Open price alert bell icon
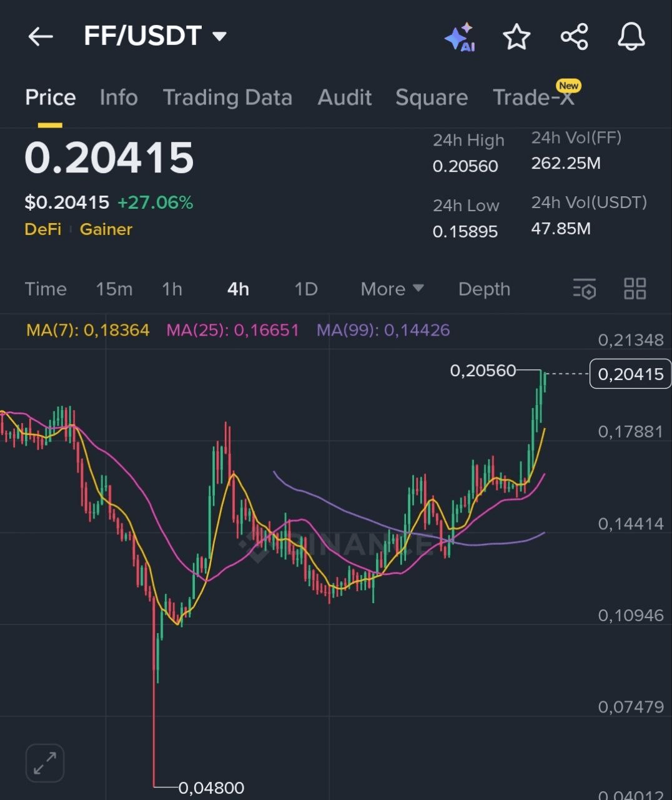 [x=631, y=37]
